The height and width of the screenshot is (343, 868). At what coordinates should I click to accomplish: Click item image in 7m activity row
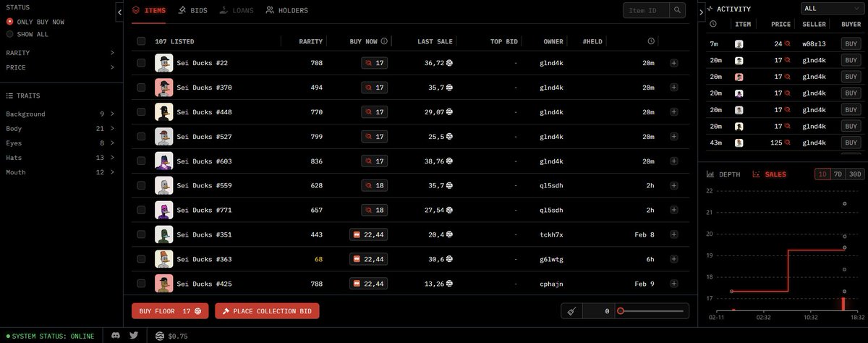[x=739, y=43]
